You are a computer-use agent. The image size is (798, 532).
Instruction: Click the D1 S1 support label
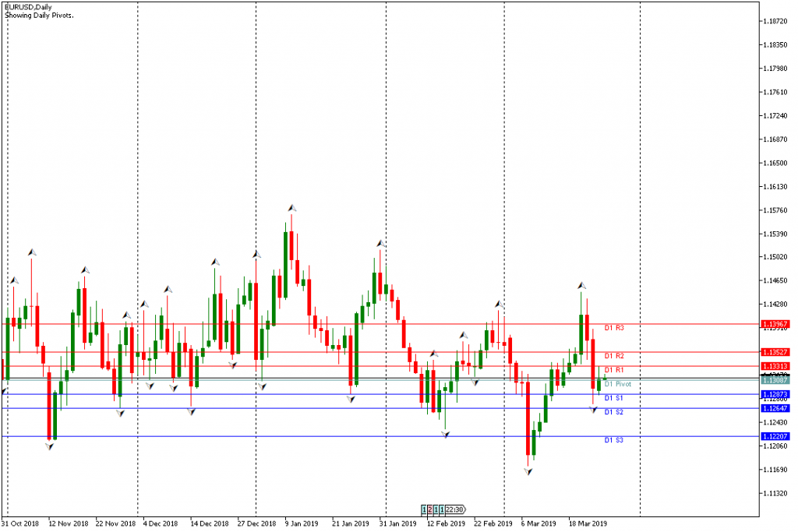(613, 398)
